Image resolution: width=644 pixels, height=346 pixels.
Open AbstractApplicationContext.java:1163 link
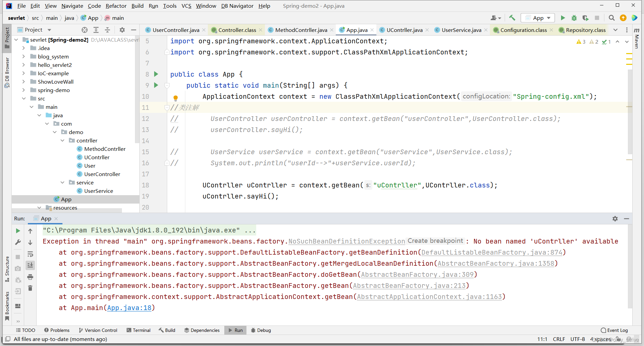(429, 297)
